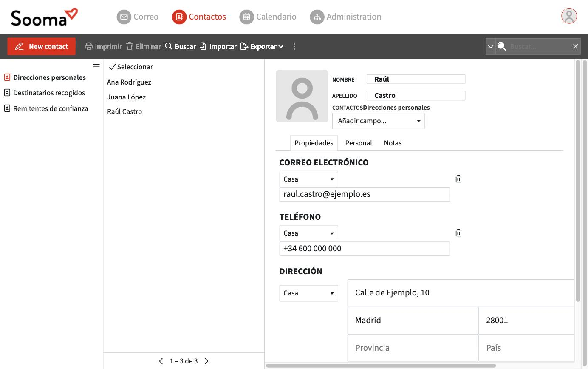Delete the phone entry with trash icon
The height and width of the screenshot is (369, 588).
[458, 233]
